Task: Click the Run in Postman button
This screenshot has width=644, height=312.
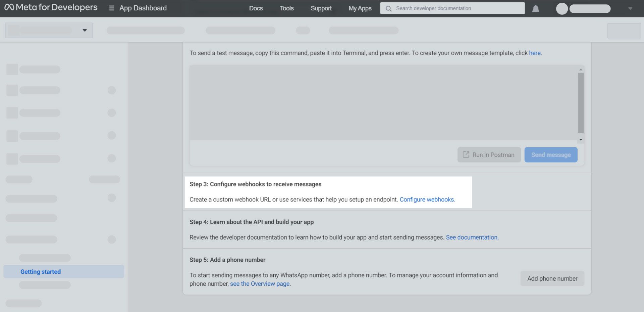Action: [x=489, y=155]
